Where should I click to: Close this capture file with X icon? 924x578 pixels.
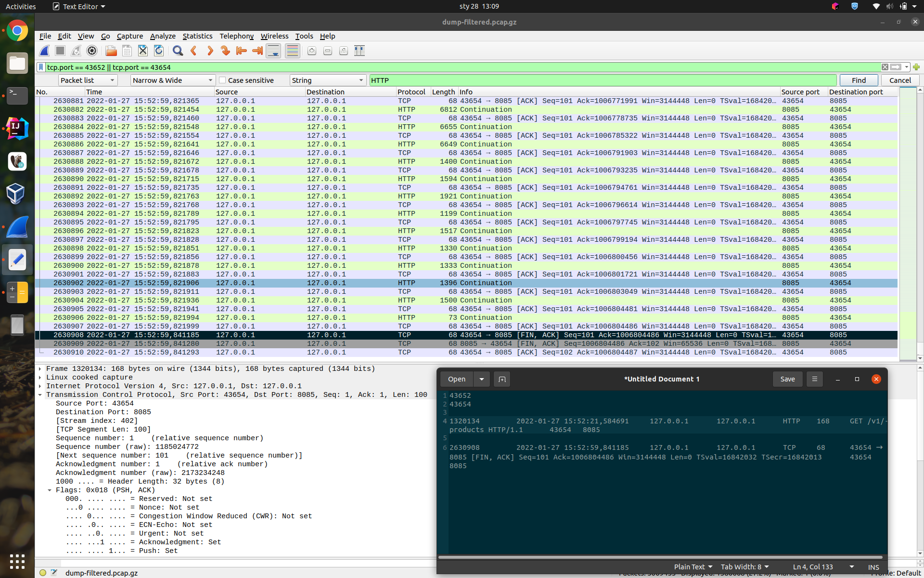click(143, 51)
